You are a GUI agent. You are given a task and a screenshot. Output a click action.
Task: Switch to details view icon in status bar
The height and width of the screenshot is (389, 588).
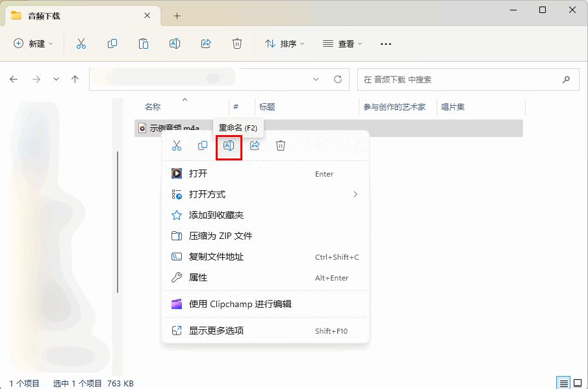563,383
